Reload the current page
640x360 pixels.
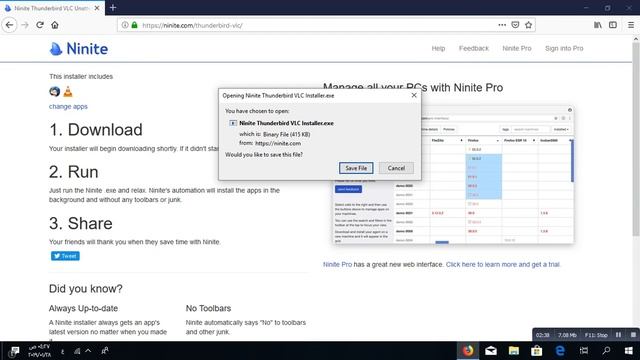pyautogui.click(x=40, y=25)
